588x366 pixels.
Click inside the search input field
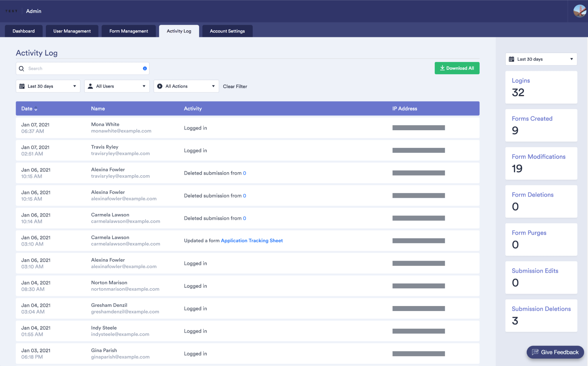click(74, 68)
